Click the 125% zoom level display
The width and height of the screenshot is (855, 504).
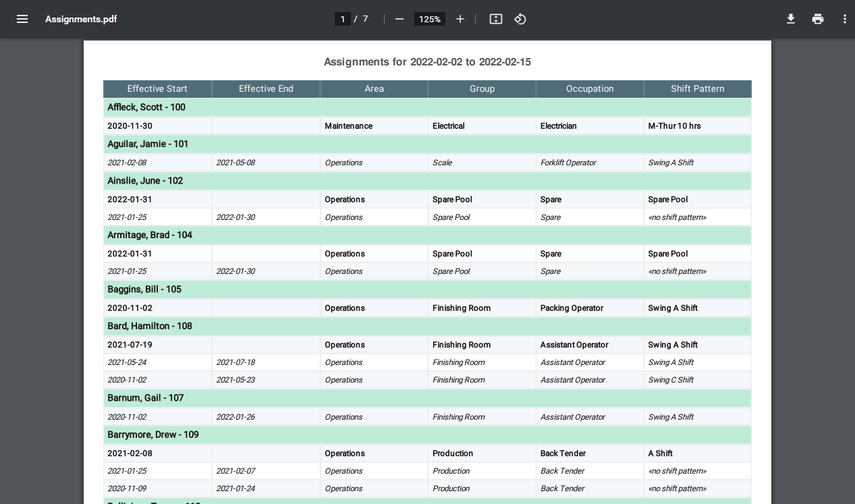(x=430, y=19)
